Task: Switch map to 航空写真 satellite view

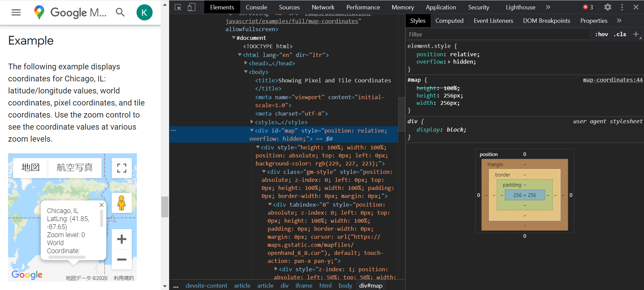Action: click(74, 167)
